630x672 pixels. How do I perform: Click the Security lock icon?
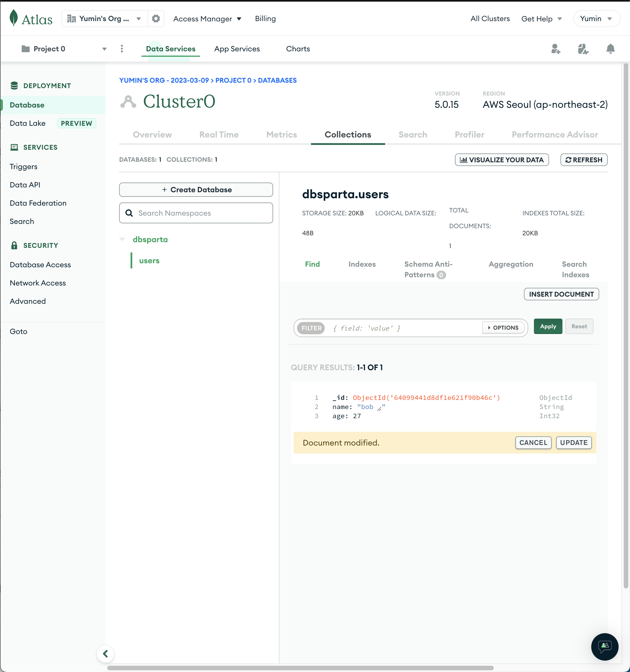tap(14, 245)
